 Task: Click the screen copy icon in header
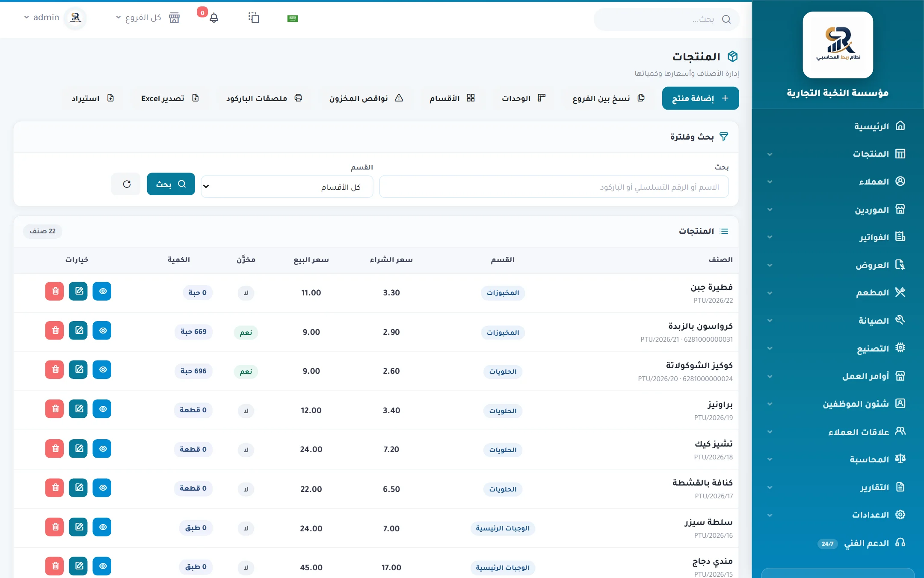click(x=254, y=18)
